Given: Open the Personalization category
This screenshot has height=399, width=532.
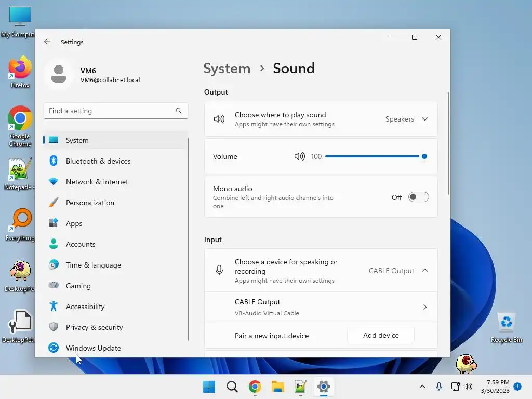Looking at the screenshot, I should tap(116, 203).
